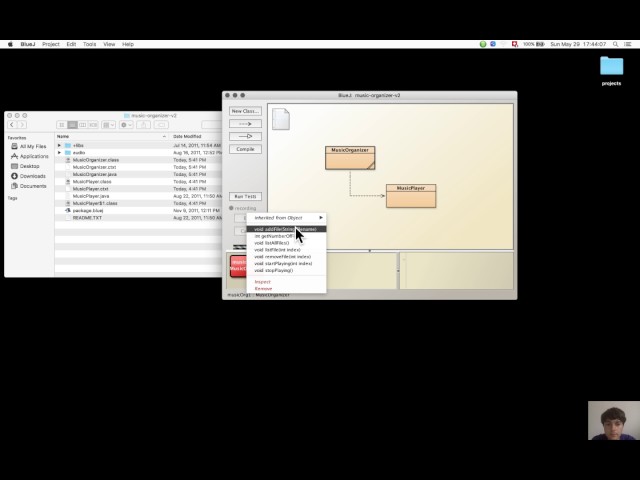Open the Apple menu
The width and height of the screenshot is (640, 480).
[10, 44]
